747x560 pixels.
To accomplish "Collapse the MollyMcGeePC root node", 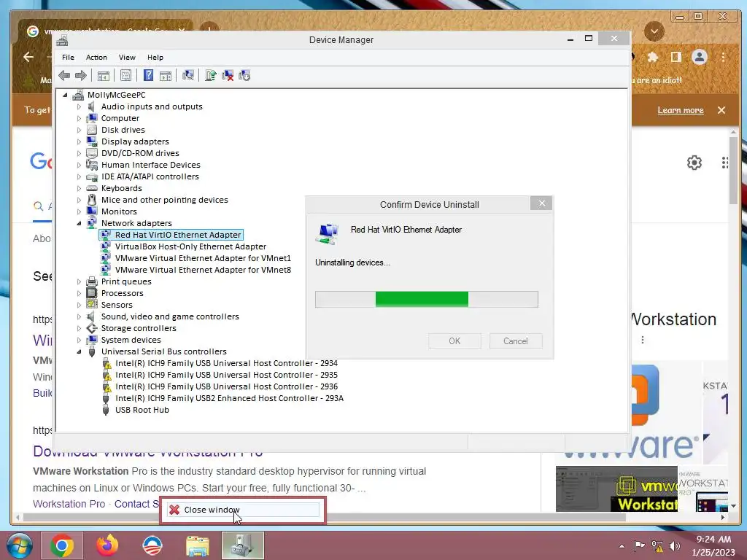I will coord(65,95).
